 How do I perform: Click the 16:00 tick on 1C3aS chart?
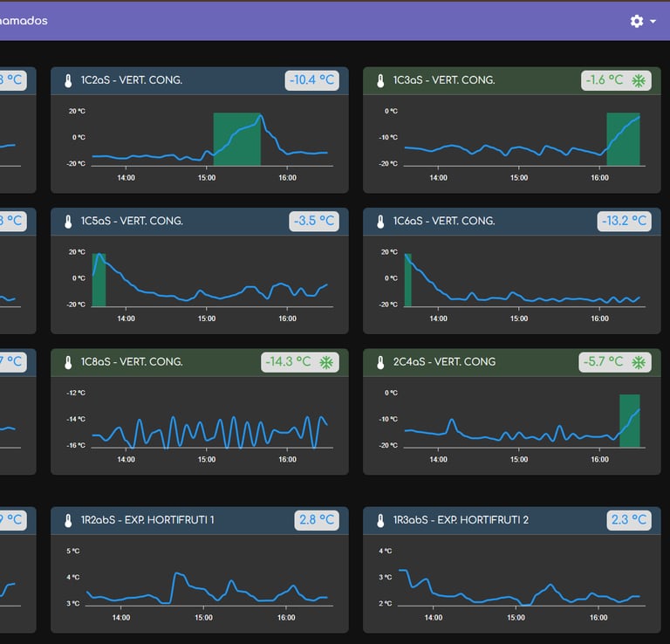[x=599, y=178]
